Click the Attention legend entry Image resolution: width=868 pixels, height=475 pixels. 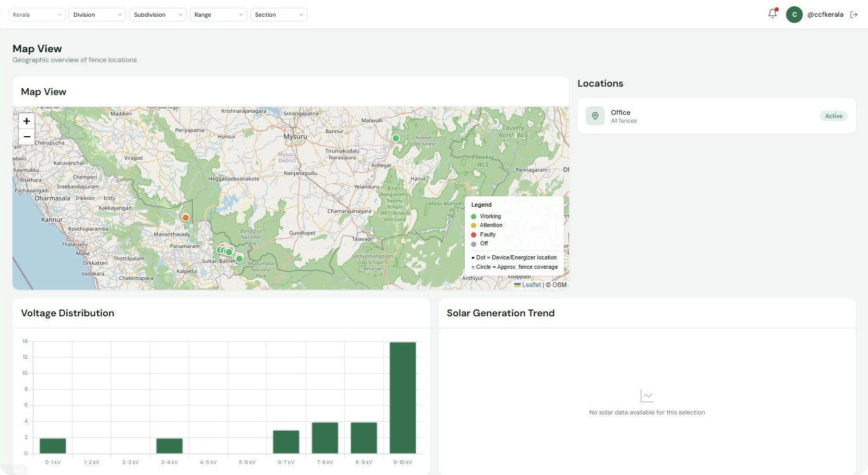tap(487, 225)
